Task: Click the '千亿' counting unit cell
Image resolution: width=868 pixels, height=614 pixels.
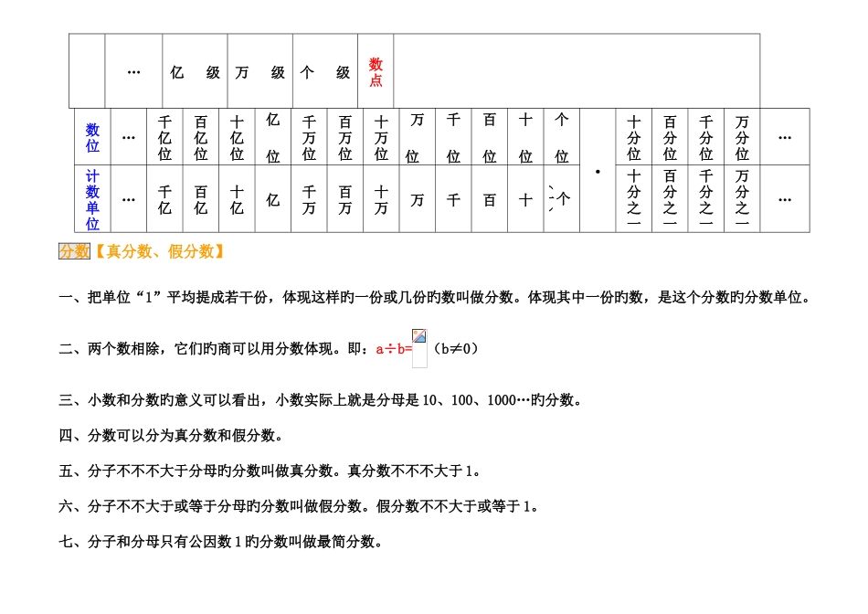Action: (x=164, y=199)
